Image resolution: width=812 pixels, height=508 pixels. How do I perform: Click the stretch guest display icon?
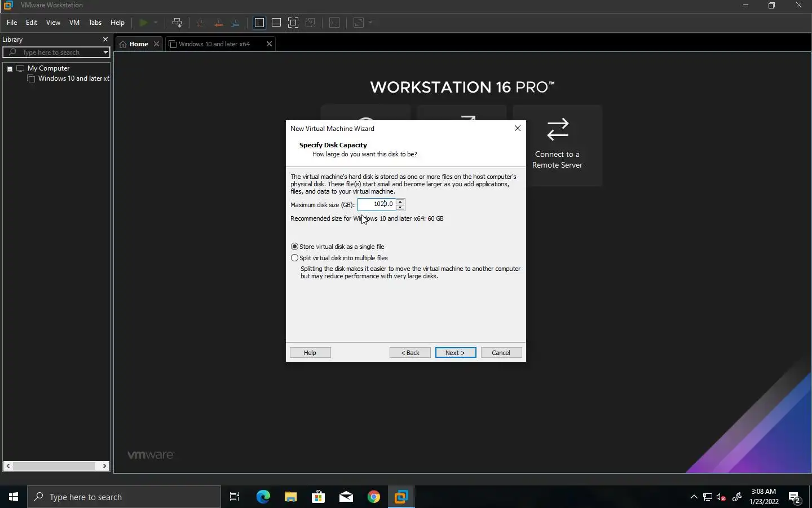pos(359,23)
